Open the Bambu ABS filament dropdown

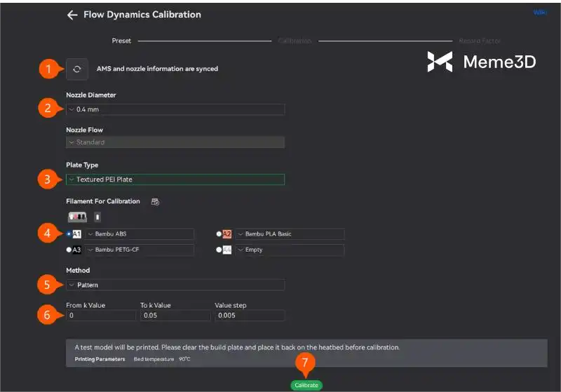click(x=140, y=234)
